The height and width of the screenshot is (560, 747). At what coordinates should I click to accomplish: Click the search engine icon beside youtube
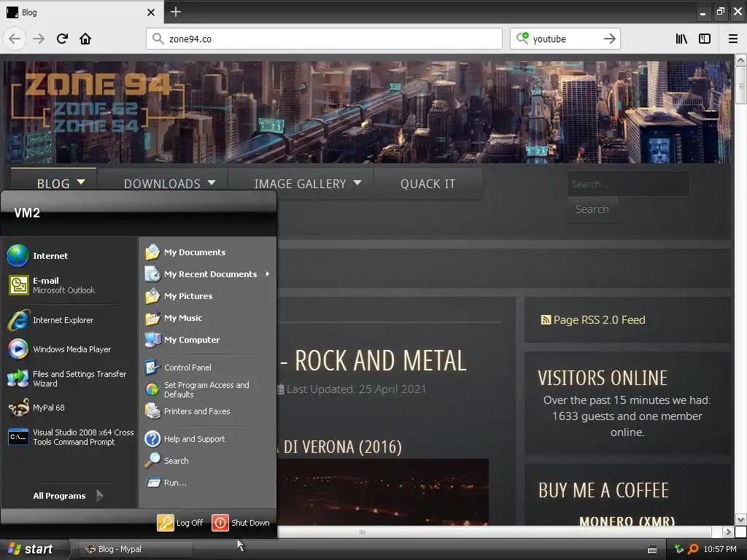522,38
